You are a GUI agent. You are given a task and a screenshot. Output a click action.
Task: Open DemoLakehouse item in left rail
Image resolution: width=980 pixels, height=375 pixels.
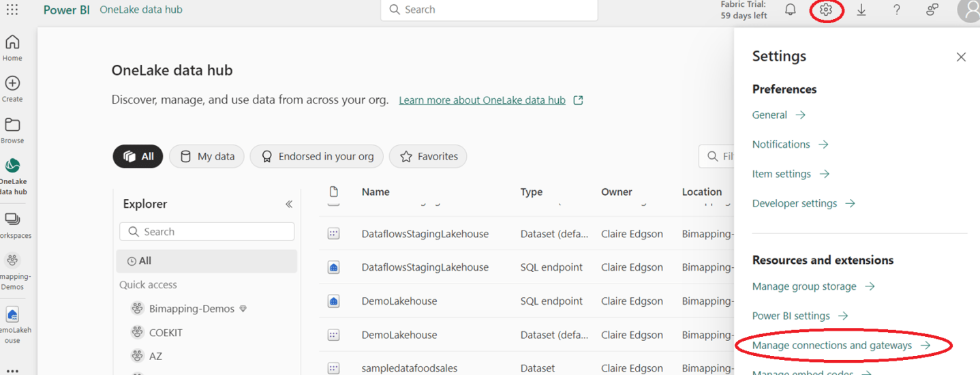[x=13, y=325]
